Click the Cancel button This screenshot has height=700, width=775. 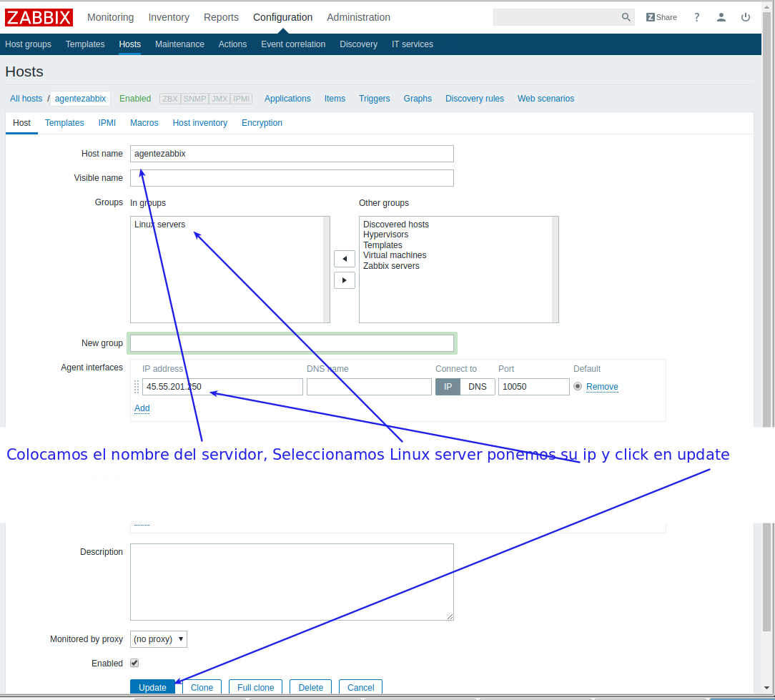coord(360,687)
